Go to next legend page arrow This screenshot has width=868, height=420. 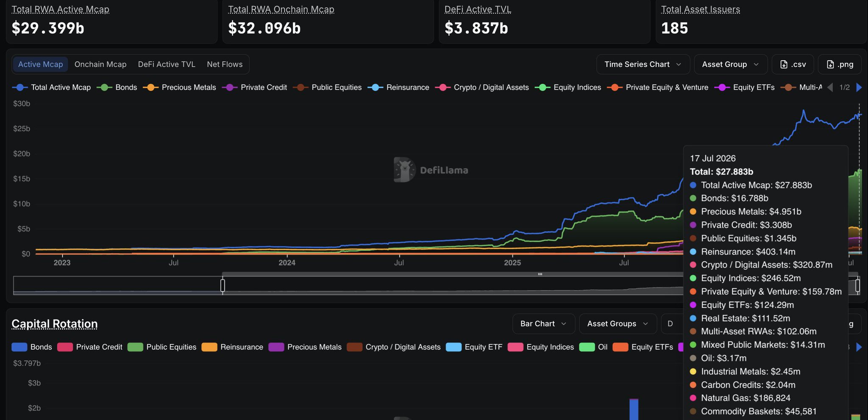pyautogui.click(x=859, y=87)
